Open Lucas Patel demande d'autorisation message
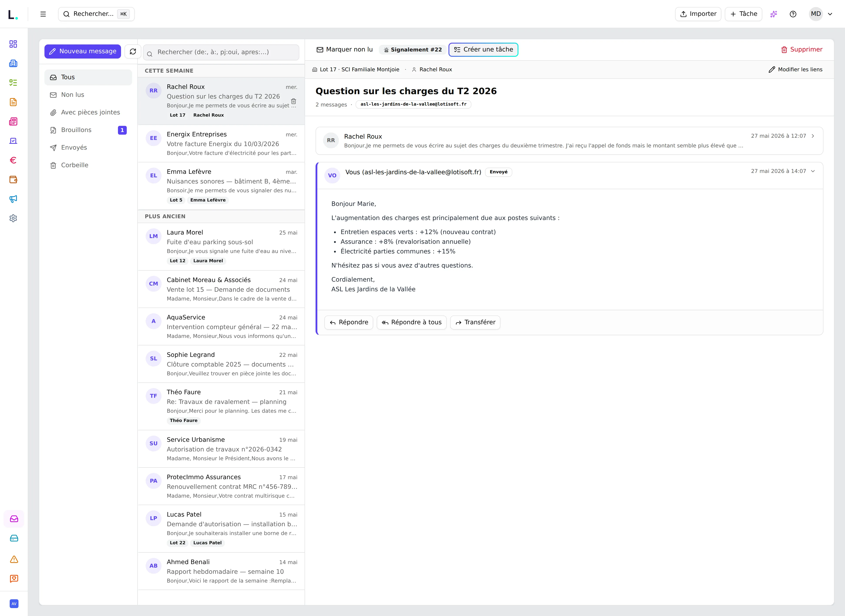The width and height of the screenshot is (845, 616). pyautogui.click(x=221, y=529)
